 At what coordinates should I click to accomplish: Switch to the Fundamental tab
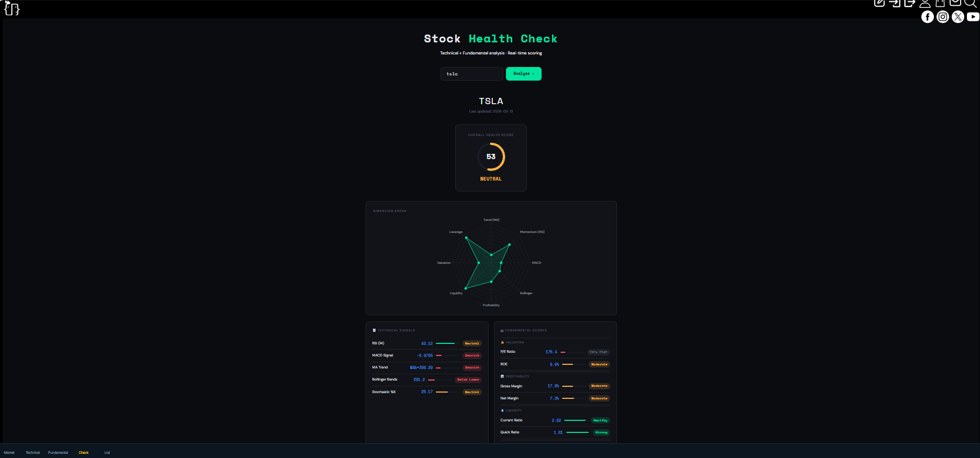pos(58,452)
